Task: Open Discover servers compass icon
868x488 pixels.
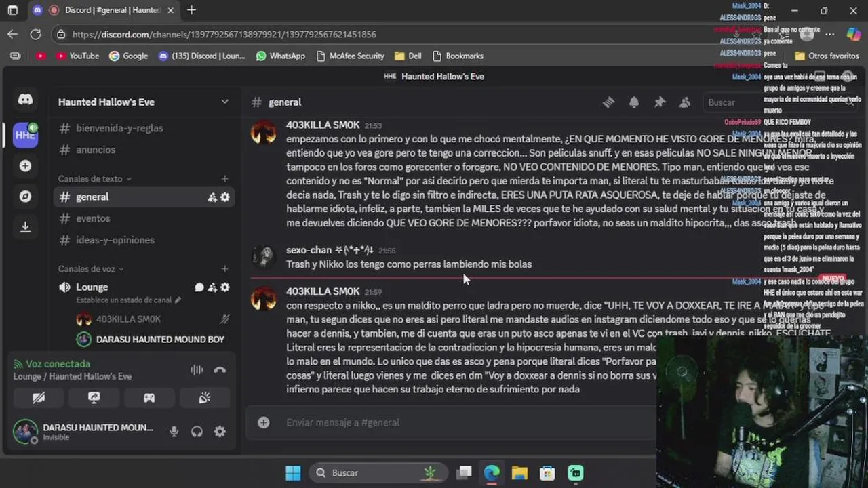Action: (25, 197)
